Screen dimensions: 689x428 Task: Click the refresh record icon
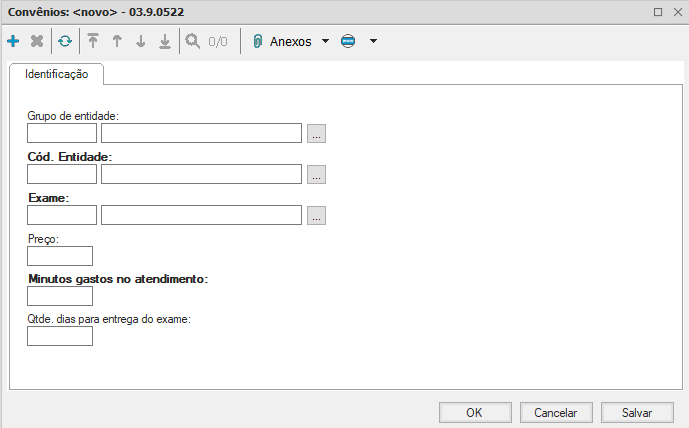[x=65, y=42]
